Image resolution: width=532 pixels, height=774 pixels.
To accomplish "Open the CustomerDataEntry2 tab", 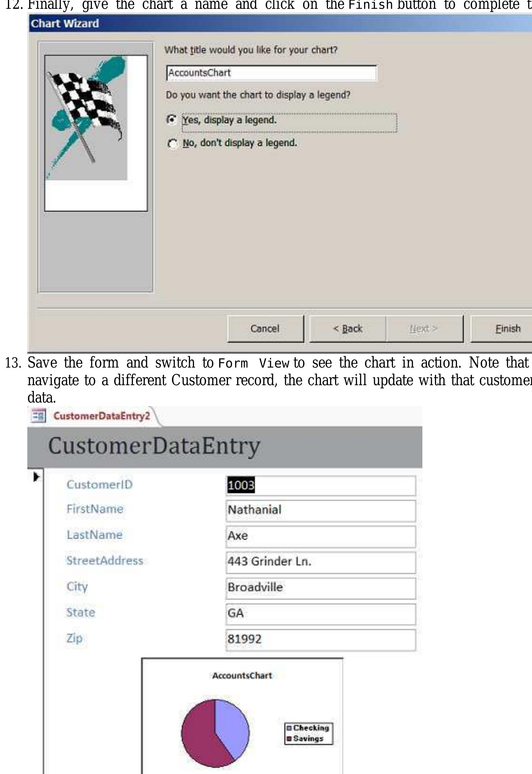I will 101,416.
